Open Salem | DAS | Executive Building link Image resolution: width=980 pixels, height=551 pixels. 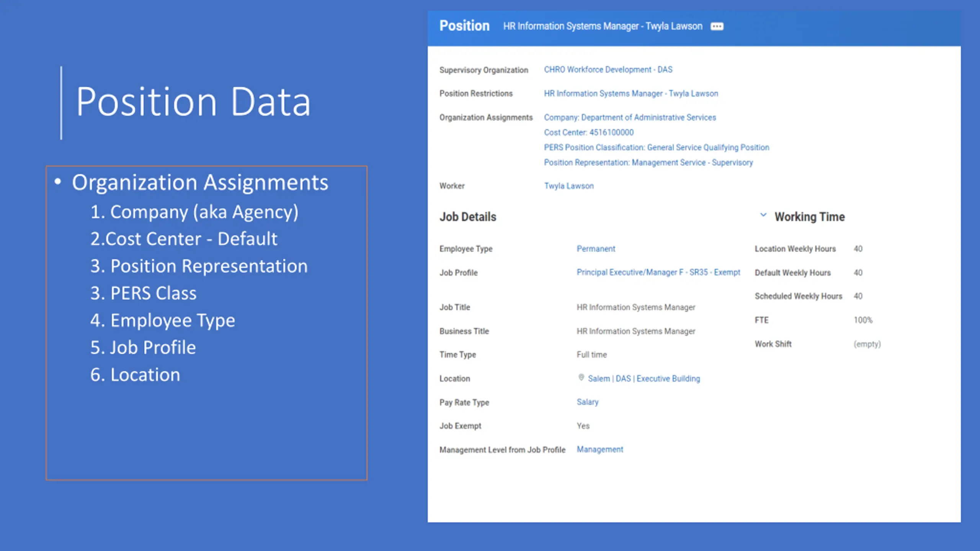644,378
